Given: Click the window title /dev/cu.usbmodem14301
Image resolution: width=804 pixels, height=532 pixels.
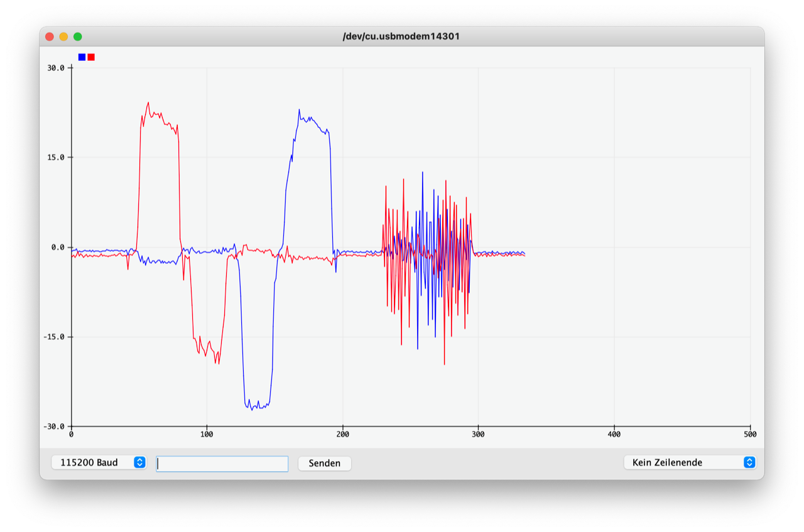Looking at the screenshot, I should [x=401, y=36].
